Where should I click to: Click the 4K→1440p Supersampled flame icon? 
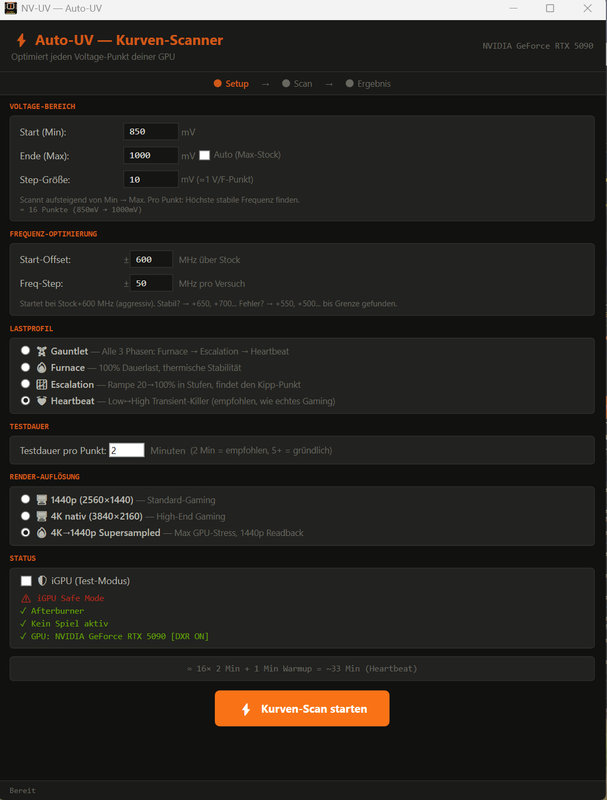coord(41,532)
